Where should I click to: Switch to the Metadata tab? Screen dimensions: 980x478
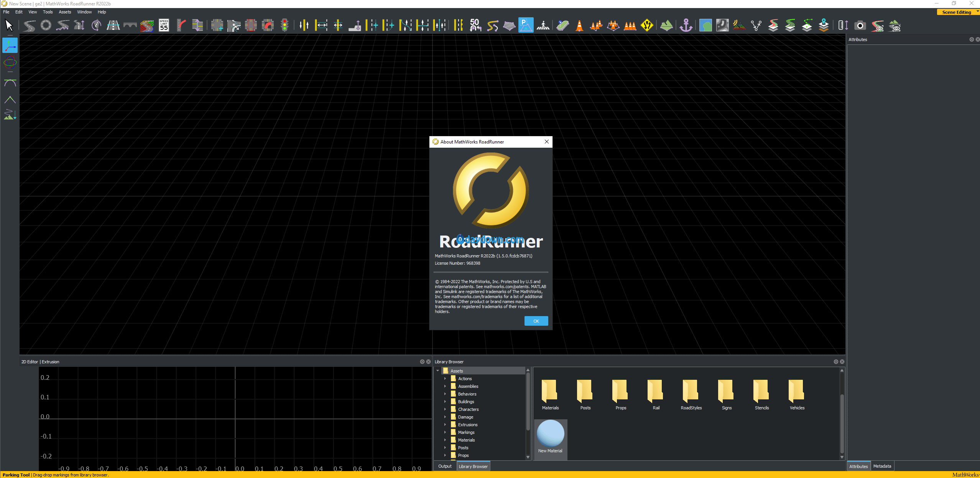[x=882, y=466]
